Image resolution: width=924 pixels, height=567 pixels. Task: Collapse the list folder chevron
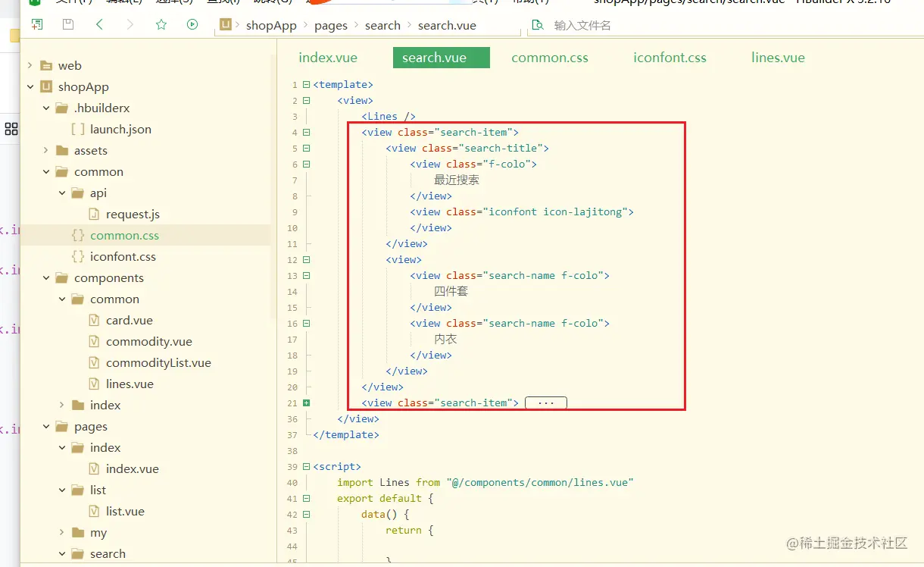[x=62, y=490]
